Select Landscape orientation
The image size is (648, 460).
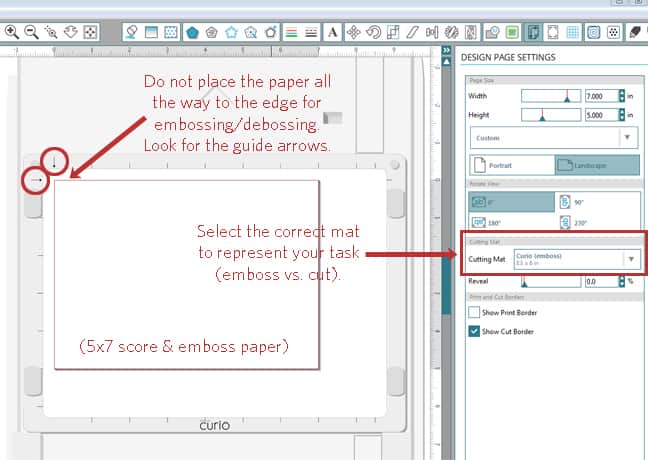click(x=597, y=165)
